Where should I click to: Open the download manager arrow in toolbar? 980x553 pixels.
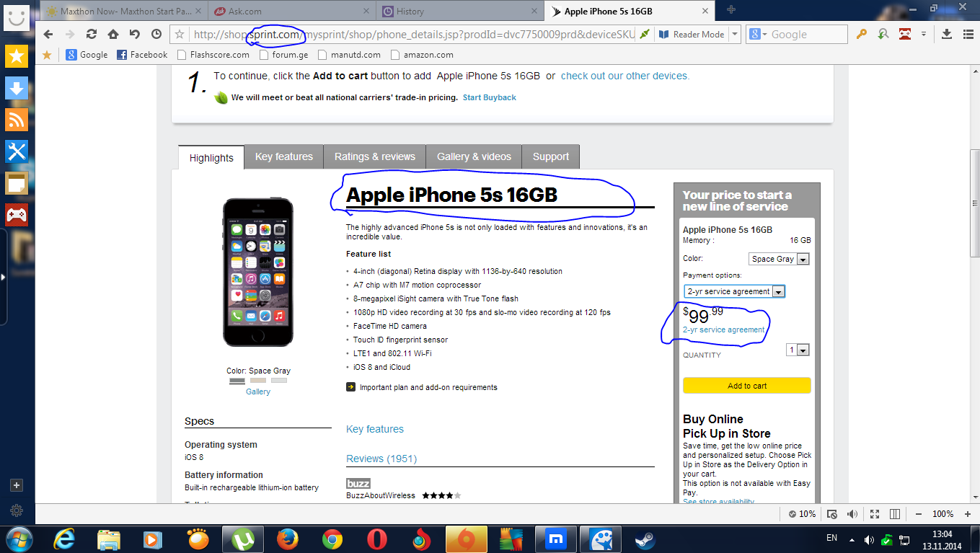pos(948,34)
